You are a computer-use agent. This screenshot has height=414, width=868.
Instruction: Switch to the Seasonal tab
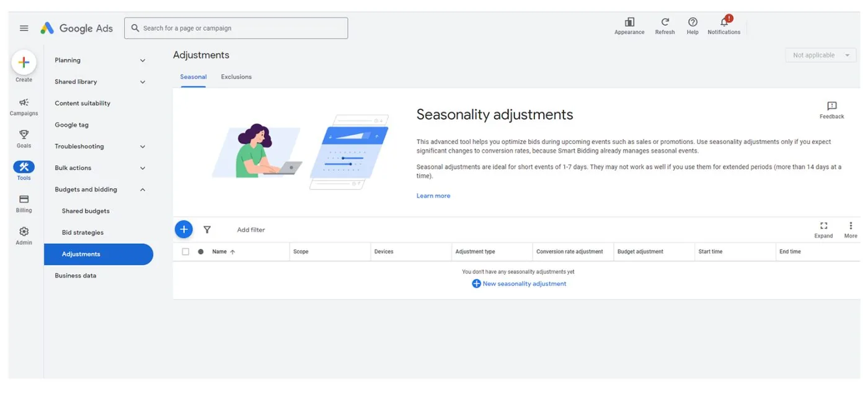point(193,77)
